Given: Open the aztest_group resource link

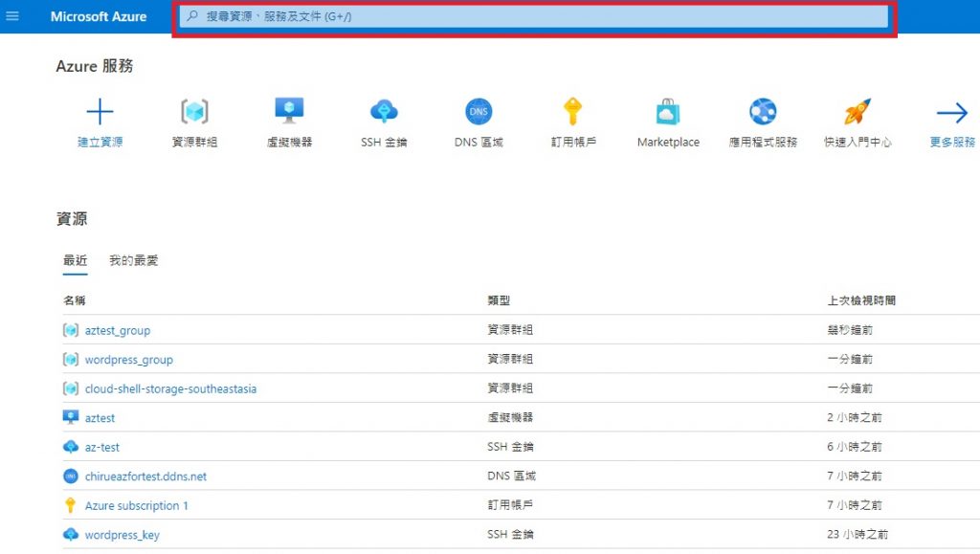Looking at the screenshot, I should point(118,330).
